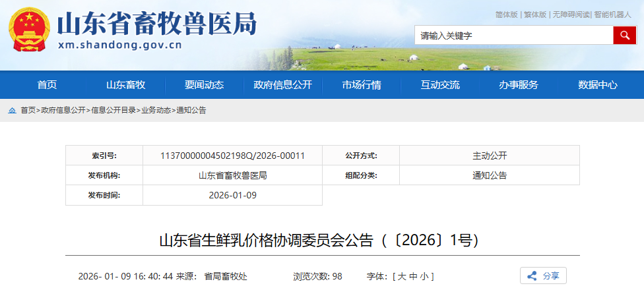644x290 pixels.
Task: Enable 无障碍阅读 accessibility mode
Action: click(x=571, y=14)
